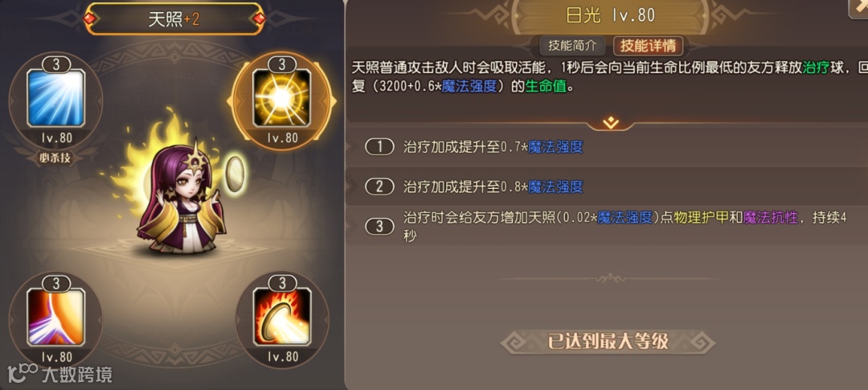
Task: Select the golden sunlight skill icon
Action: pos(282,99)
